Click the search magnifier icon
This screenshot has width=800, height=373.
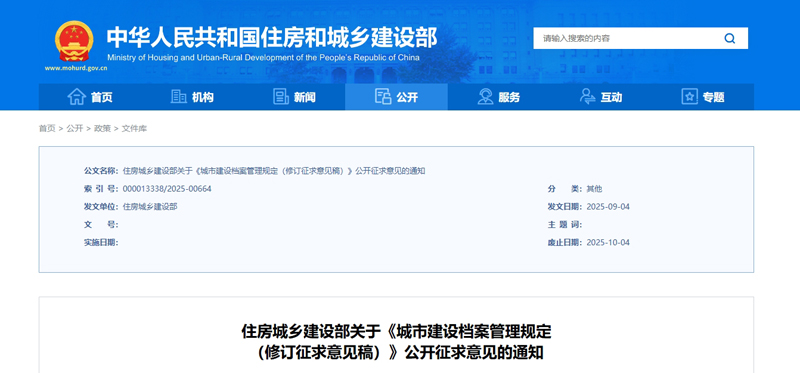tap(730, 38)
